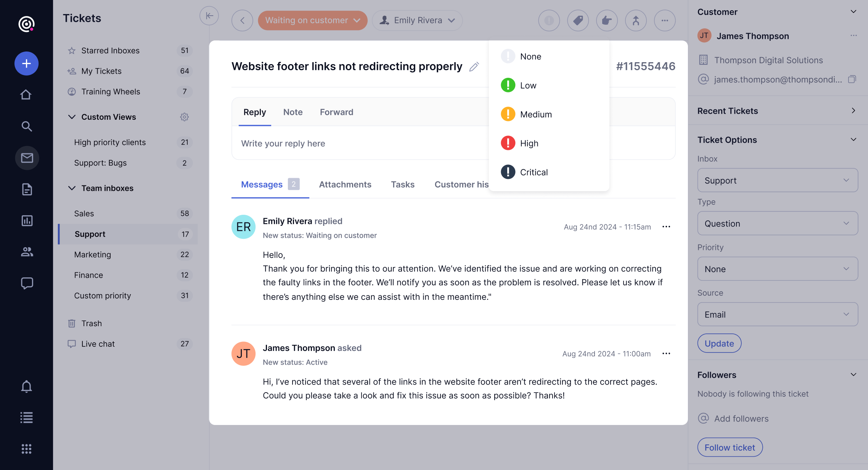
Task: Switch to the Attachments tab
Action: pyautogui.click(x=345, y=184)
